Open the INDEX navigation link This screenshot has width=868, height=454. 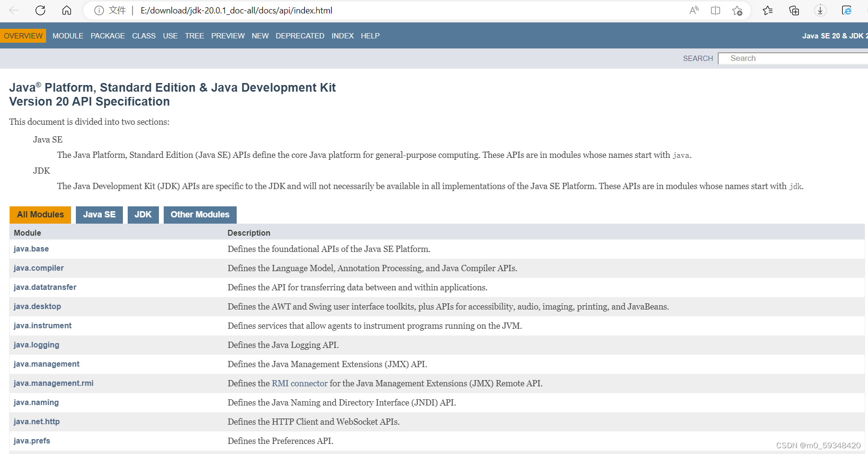pos(343,36)
